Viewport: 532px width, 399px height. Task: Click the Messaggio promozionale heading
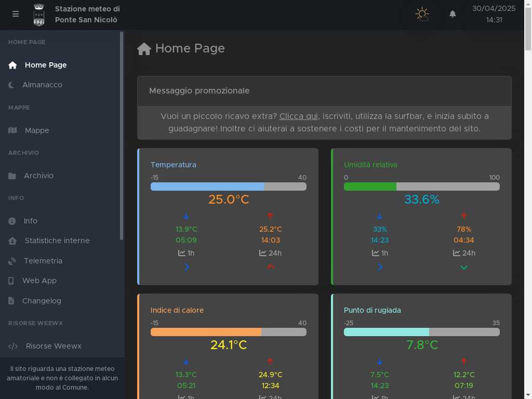tap(199, 91)
